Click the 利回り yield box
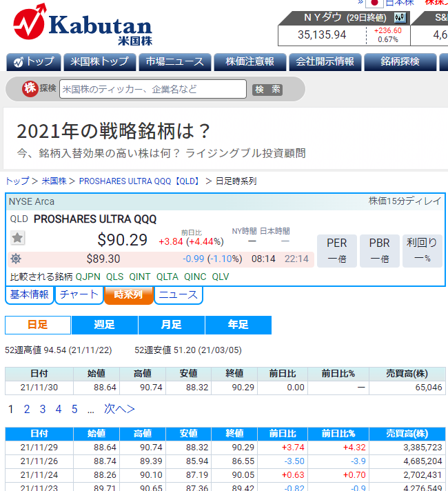448x491 pixels. (x=422, y=251)
